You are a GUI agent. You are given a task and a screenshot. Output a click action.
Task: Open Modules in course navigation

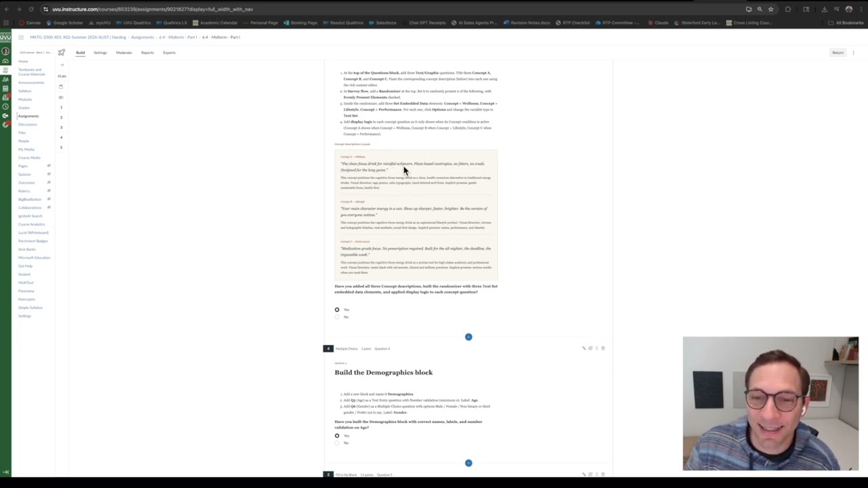tap(25, 100)
